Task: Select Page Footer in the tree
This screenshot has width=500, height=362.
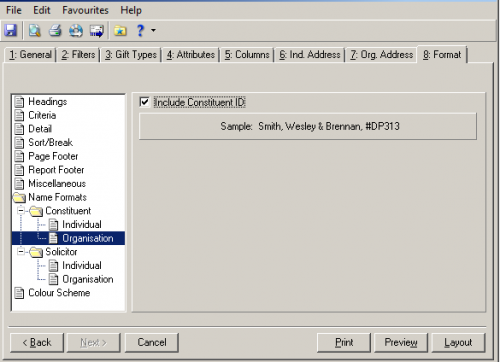Action: [53, 156]
